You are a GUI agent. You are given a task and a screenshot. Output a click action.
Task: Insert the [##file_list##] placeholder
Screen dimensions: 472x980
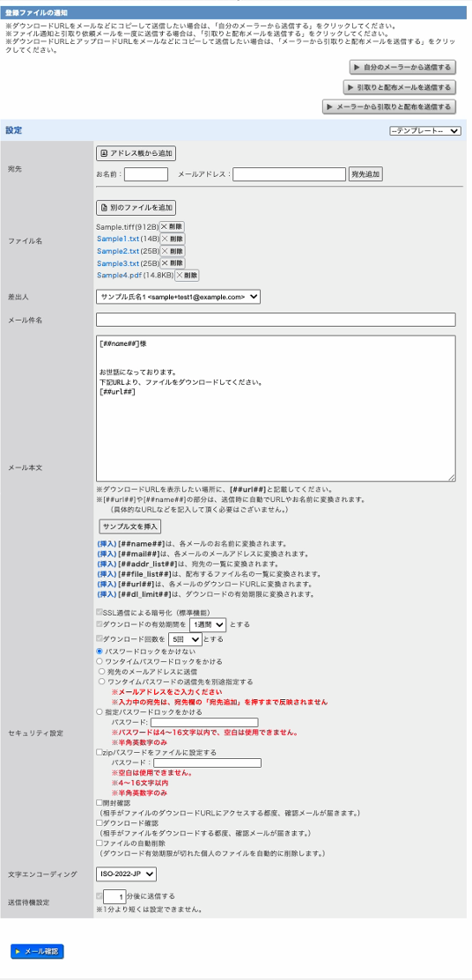107,574
